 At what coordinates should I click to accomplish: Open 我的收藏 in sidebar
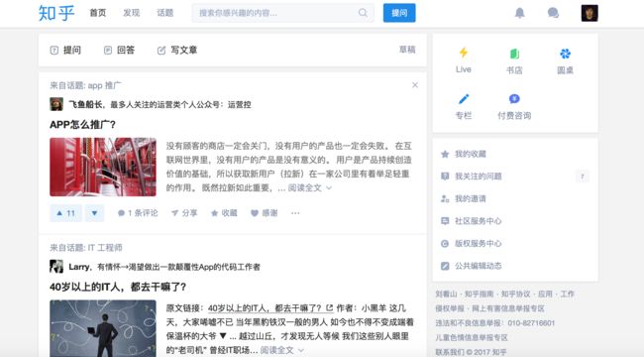pyautogui.click(x=471, y=155)
